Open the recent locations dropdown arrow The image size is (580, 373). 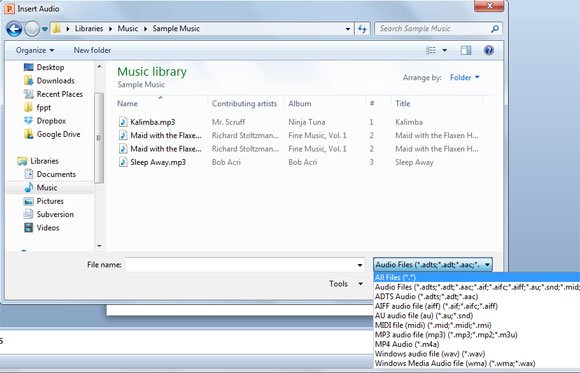45,29
